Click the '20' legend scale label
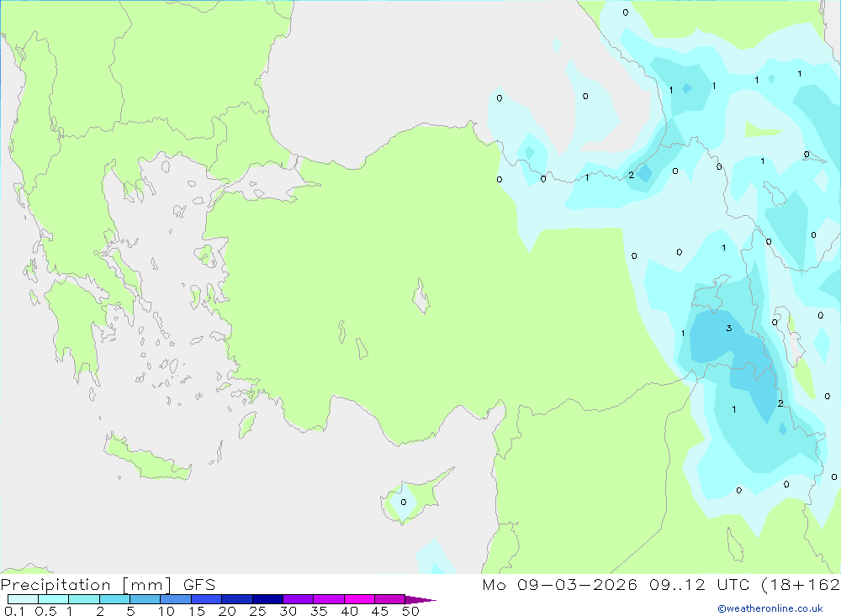This screenshot has width=841, height=616. 227,611
